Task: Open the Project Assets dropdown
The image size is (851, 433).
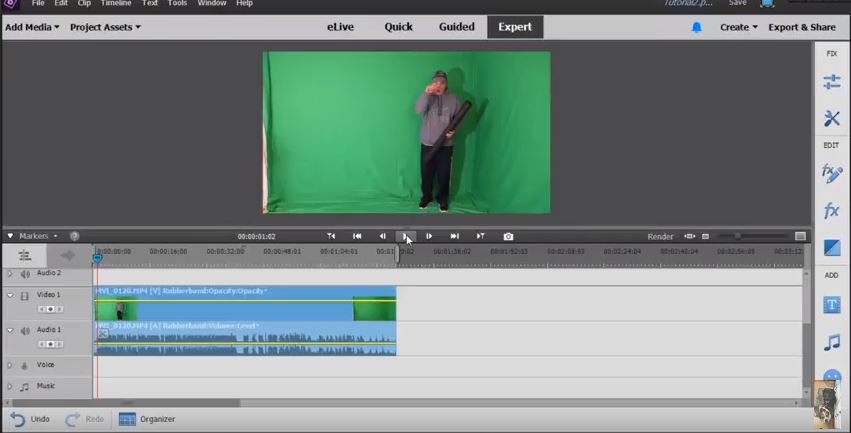Action: (105, 27)
